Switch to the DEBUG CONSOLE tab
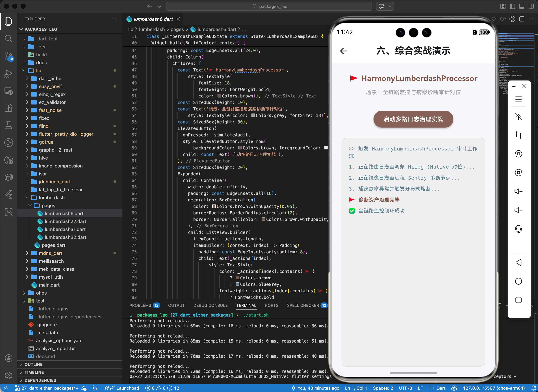 coord(210,305)
